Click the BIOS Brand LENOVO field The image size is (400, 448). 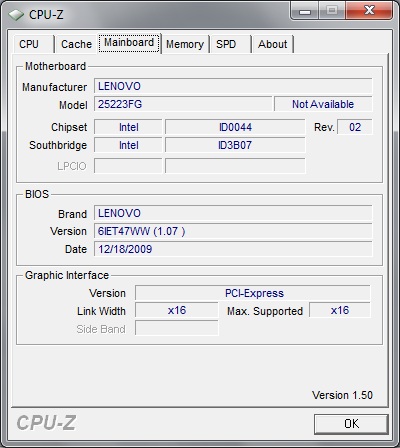click(x=233, y=213)
